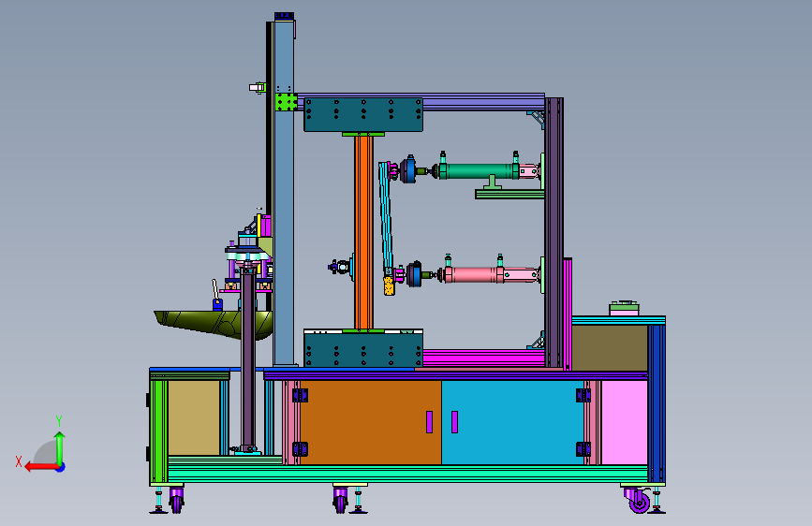The image size is (812, 526).
Task: Select the middle purple caster wheel
Action: (340, 500)
